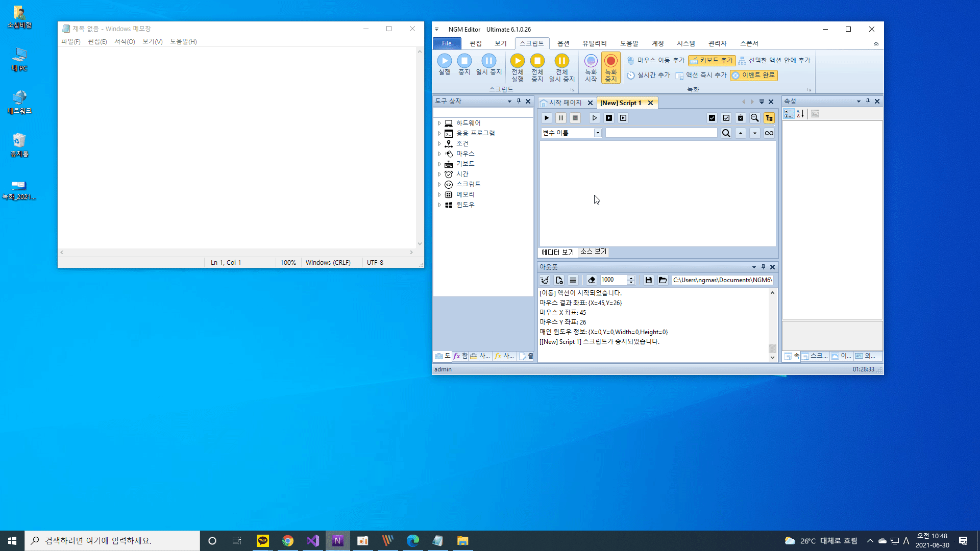Screen dimensions: 980x551
Task: Click 마우스 이동 추가 in the ribbon
Action: coord(656,60)
